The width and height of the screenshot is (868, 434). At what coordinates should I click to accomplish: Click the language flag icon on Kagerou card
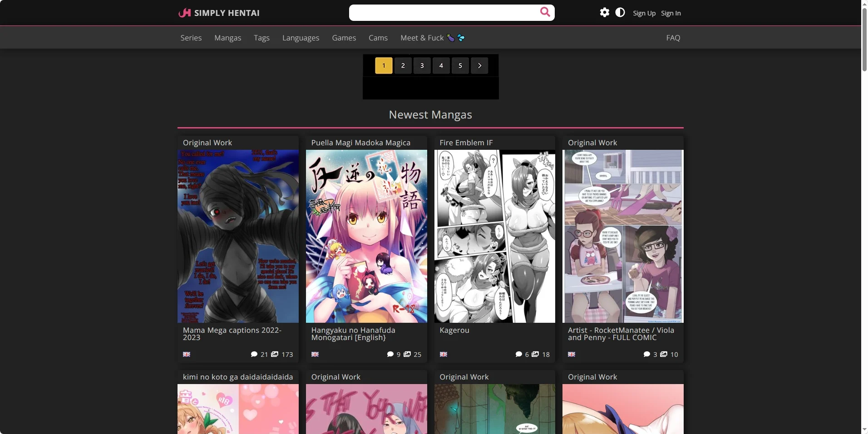click(x=444, y=355)
